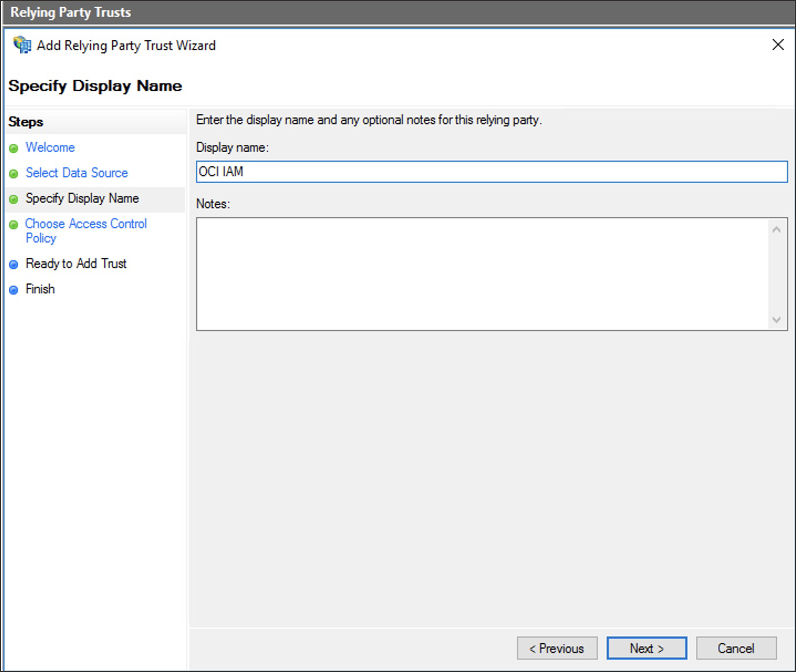
Task: Click the Previous button
Action: (556, 648)
